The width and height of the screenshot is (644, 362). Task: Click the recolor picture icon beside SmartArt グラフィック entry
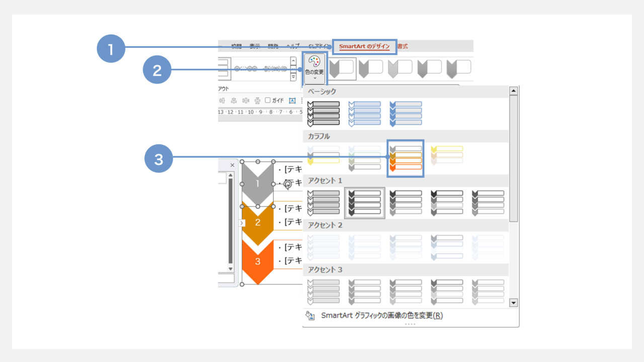pyautogui.click(x=310, y=316)
